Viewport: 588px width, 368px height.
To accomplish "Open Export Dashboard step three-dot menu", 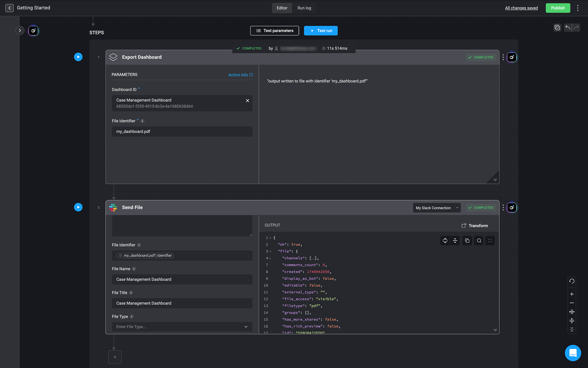I will (503, 57).
